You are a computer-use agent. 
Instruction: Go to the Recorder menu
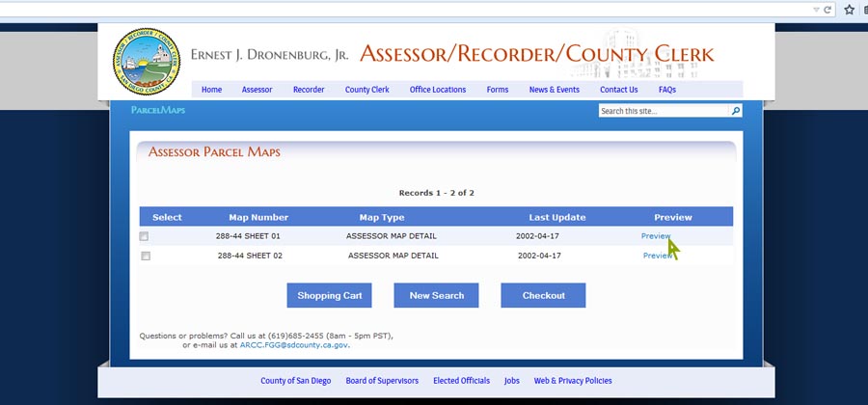click(x=309, y=90)
